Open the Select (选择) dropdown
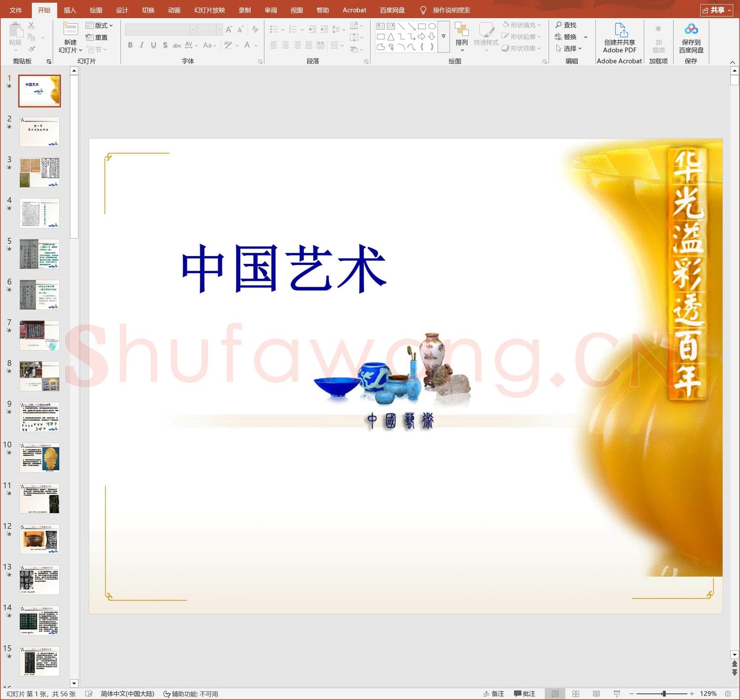The image size is (740, 700). tap(569, 48)
